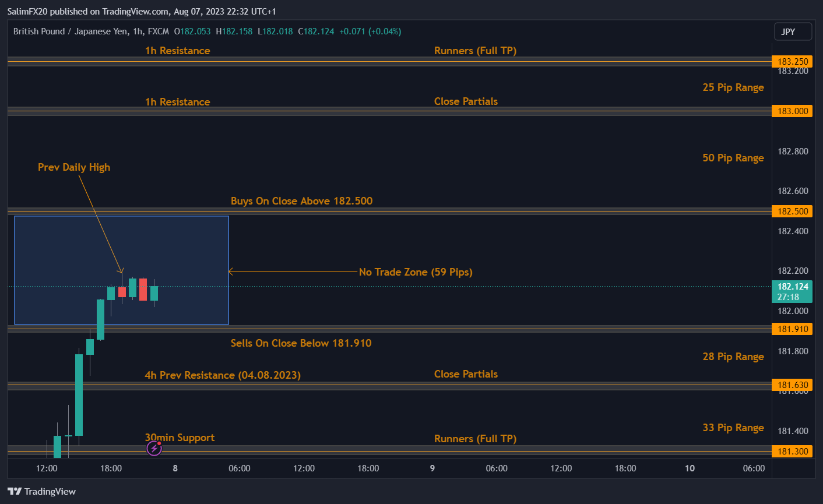Click the purple lightning economic event icon
823x504 pixels.
tap(154, 448)
